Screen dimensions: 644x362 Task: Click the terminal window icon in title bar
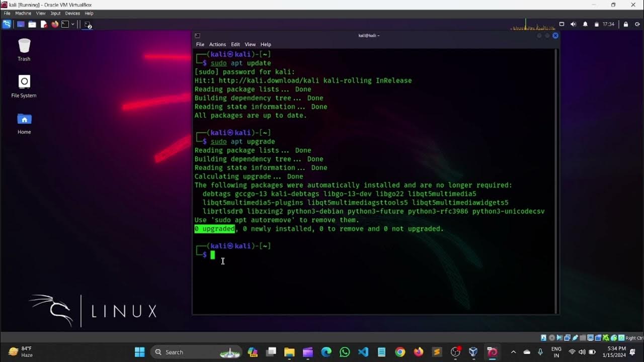click(197, 36)
